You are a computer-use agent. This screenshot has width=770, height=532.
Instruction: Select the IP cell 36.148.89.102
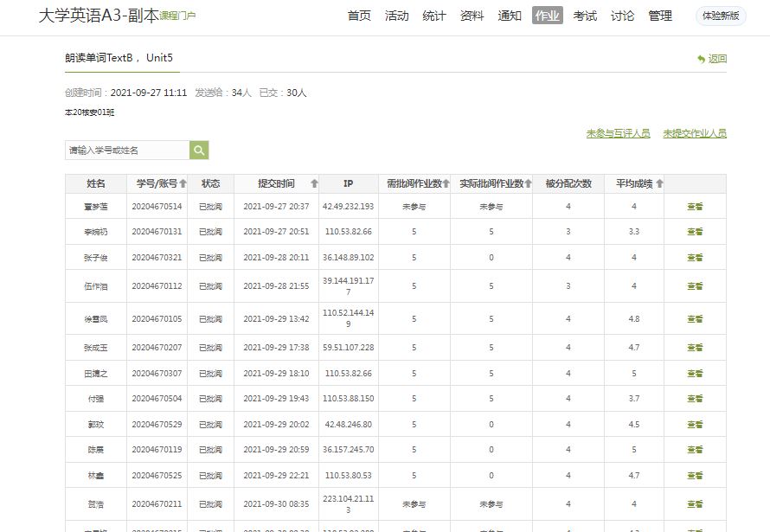click(348, 257)
